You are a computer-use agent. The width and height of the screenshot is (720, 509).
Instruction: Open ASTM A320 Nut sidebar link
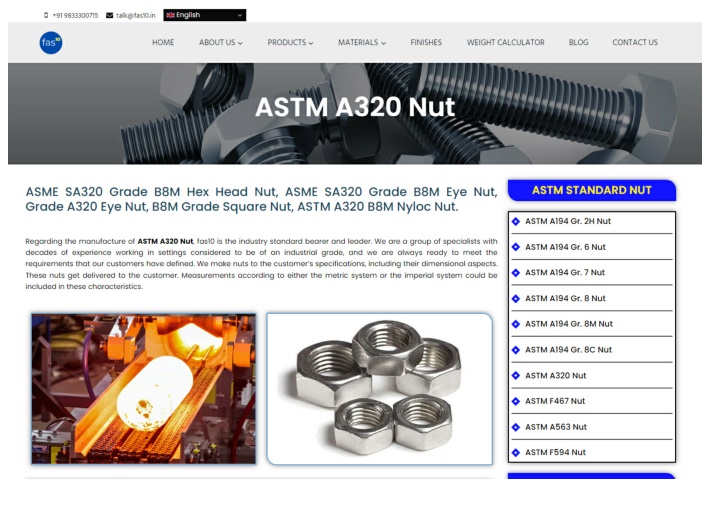click(x=556, y=376)
